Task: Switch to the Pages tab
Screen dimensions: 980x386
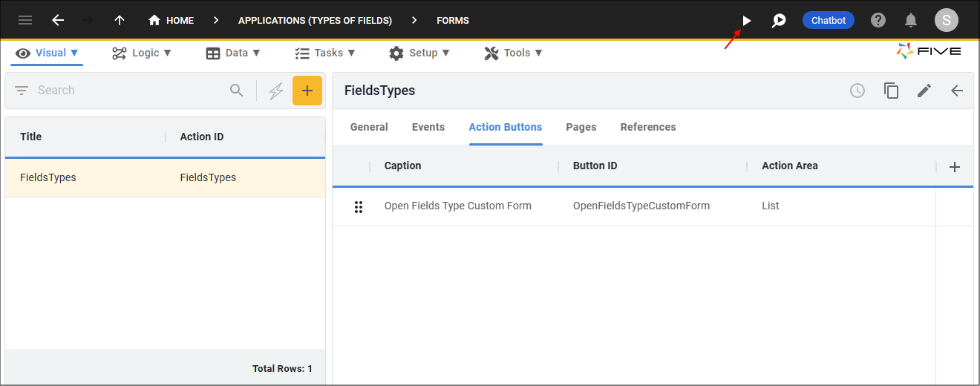Action: click(581, 127)
